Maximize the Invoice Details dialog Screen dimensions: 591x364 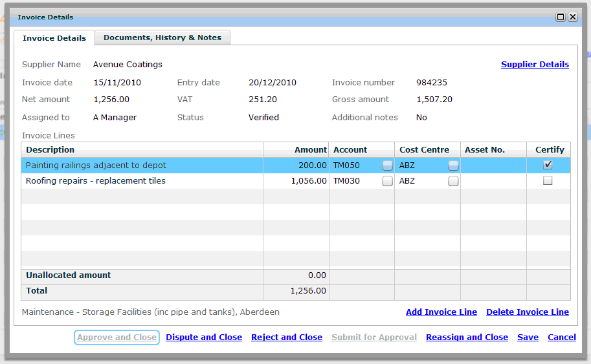coord(561,17)
